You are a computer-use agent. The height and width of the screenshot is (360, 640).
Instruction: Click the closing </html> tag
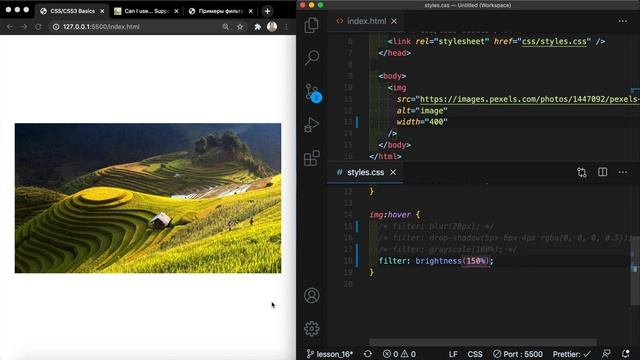[385, 156]
